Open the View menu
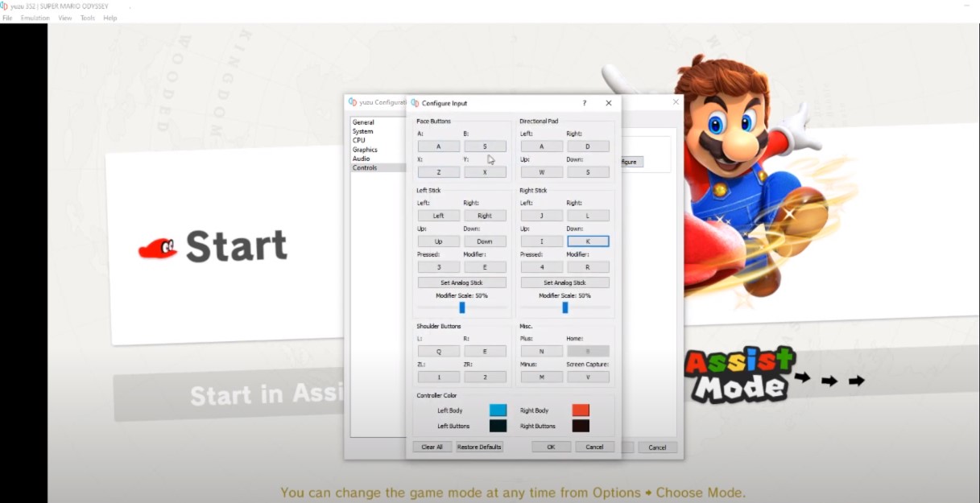The height and width of the screenshot is (503, 980). (65, 18)
